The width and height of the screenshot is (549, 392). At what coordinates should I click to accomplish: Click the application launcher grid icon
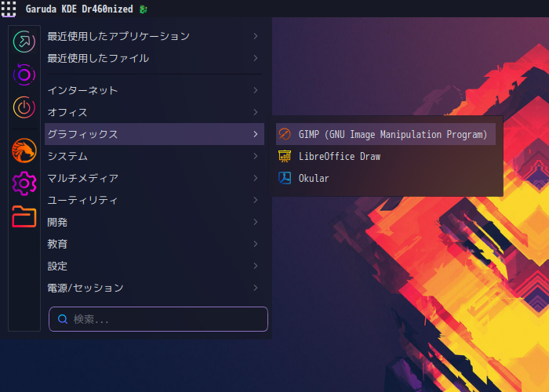pos(9,9)
